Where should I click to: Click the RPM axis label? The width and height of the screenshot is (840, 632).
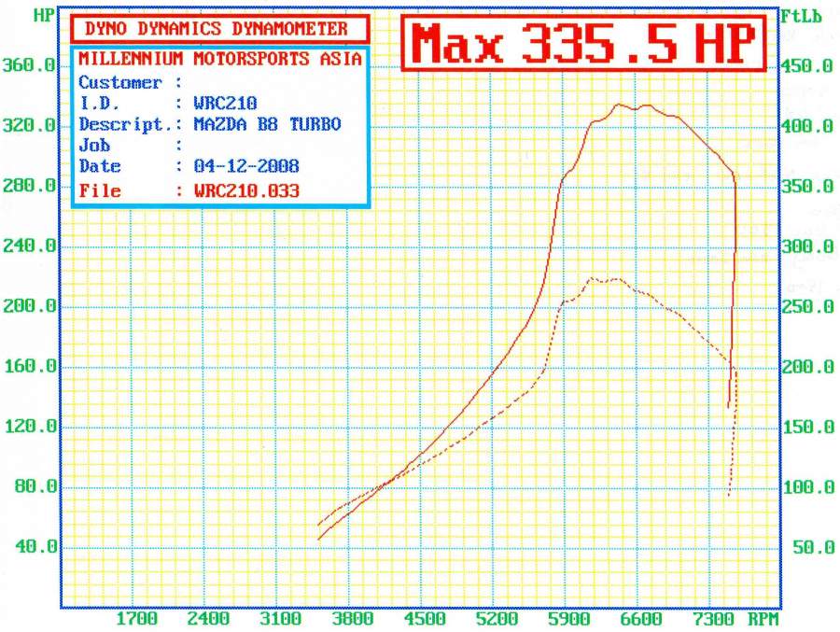click(763, 618)
